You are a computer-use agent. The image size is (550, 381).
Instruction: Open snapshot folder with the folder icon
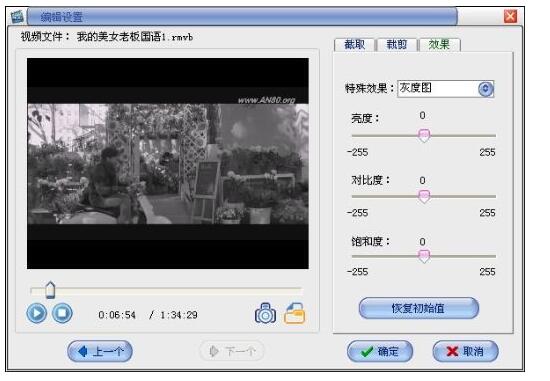click(295, 313)
